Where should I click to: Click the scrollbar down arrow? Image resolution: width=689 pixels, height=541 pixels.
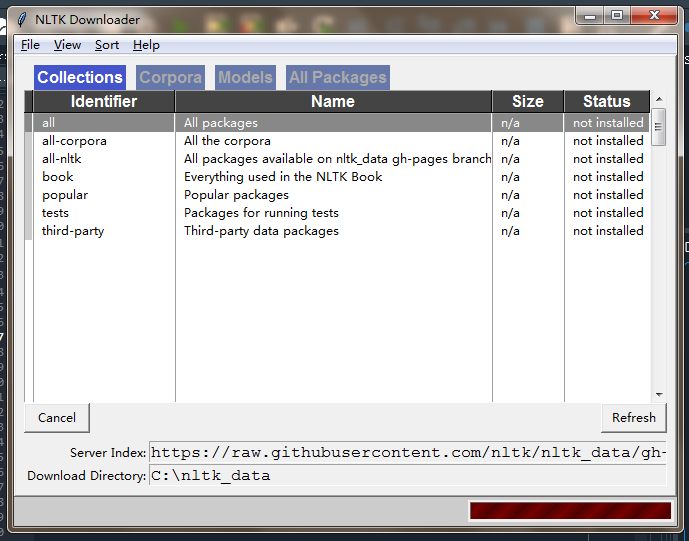pyautogui.click(x=659, y=395)
